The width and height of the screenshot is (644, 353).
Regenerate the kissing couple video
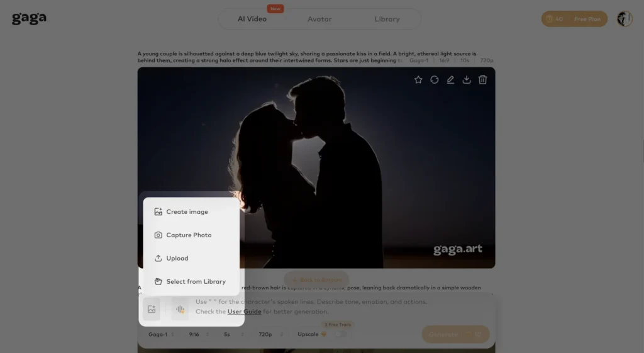[434, 80]
